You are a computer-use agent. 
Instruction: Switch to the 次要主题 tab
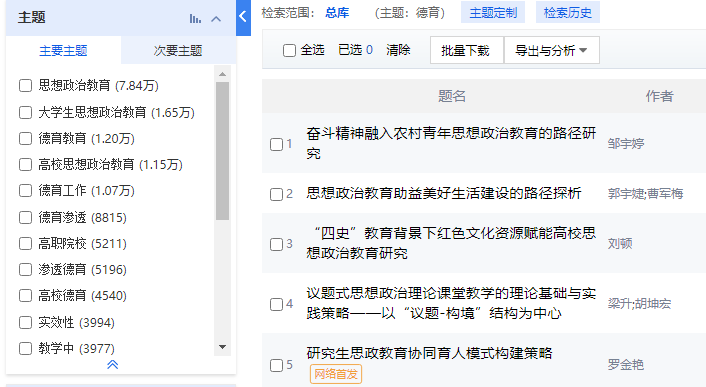[x=178, y=51]
